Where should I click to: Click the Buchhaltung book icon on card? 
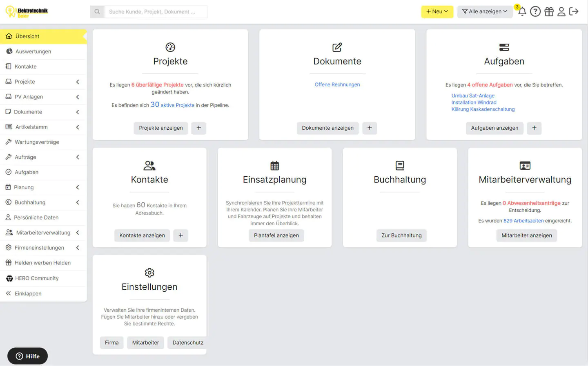400,166
